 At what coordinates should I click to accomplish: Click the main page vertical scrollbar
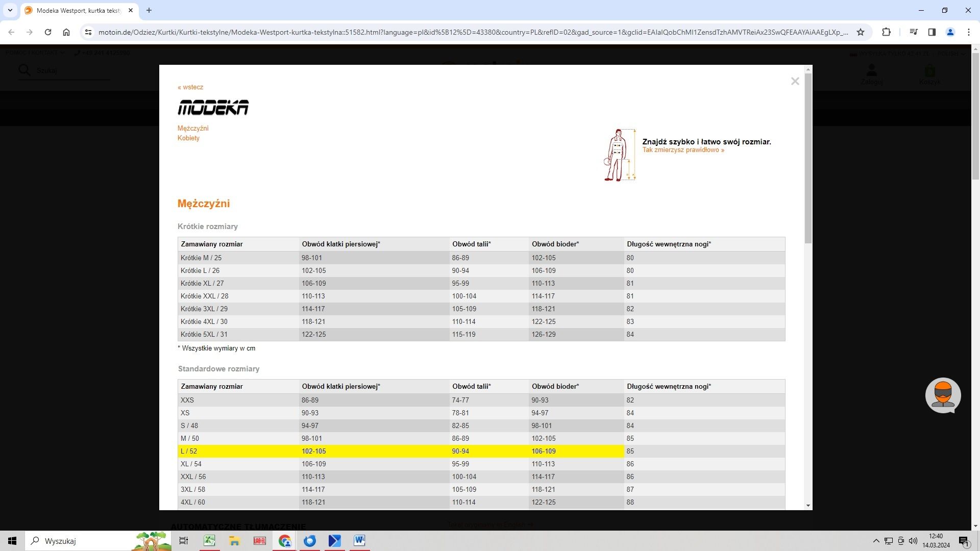pos(975,115)
